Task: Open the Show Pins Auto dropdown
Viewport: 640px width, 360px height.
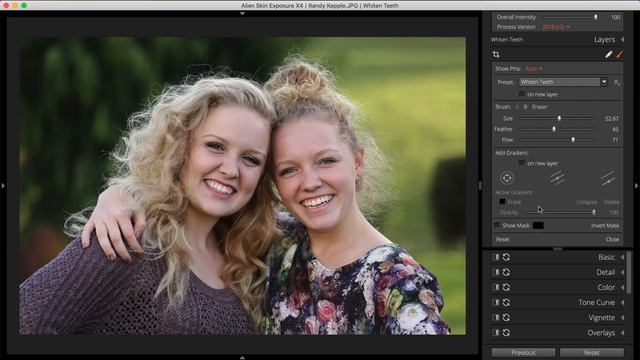Action: click(x=534, y=69)
